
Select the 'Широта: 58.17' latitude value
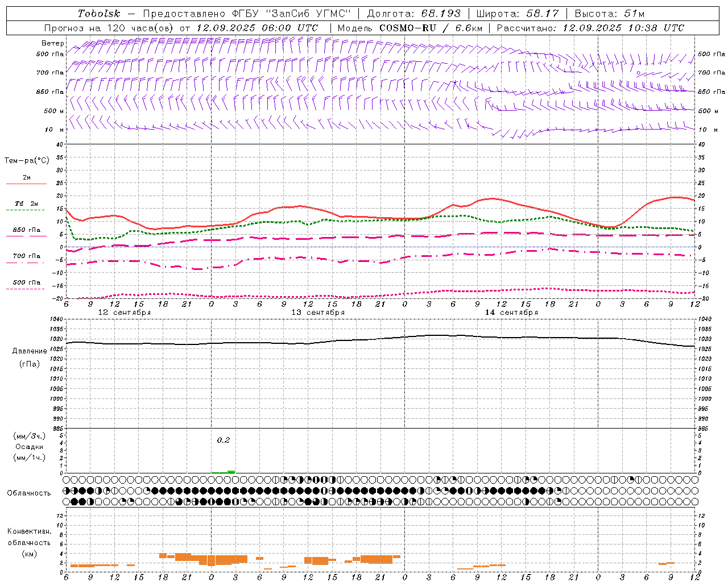tap(518, 14)
